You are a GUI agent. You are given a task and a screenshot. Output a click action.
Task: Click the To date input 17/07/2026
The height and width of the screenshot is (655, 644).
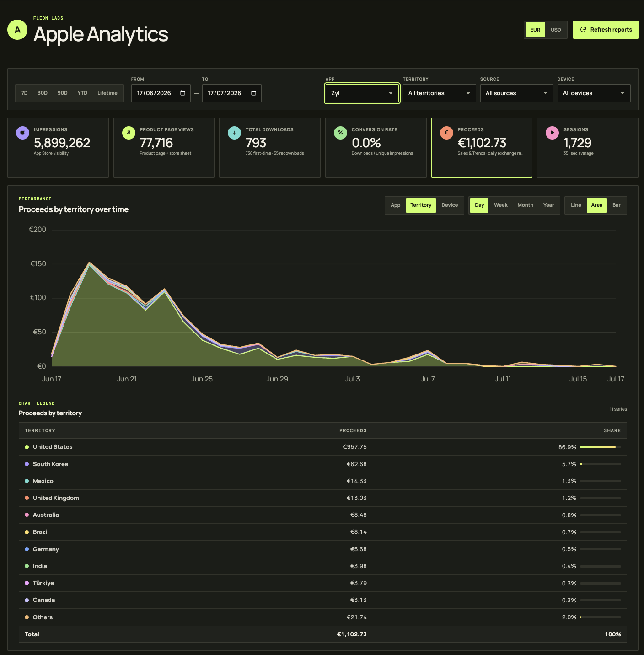[x=232, y=93]
